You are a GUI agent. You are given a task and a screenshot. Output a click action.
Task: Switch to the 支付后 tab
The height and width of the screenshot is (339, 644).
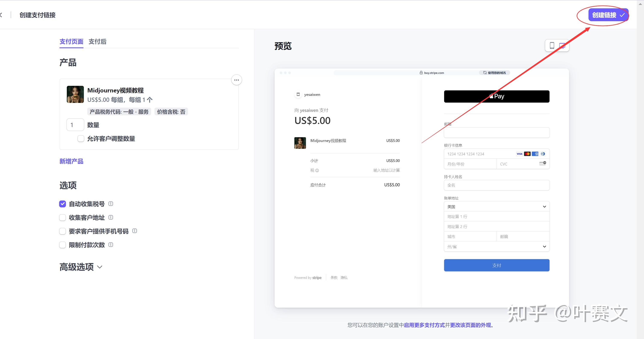click(97, 42)
